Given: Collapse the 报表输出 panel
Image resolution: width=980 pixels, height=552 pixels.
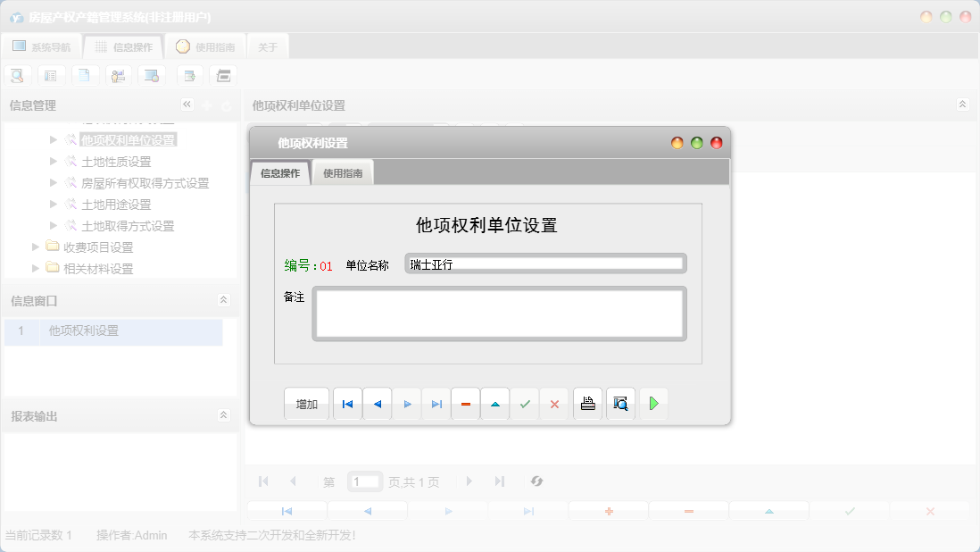Looking at the screenshot, I should click(224, 414).
